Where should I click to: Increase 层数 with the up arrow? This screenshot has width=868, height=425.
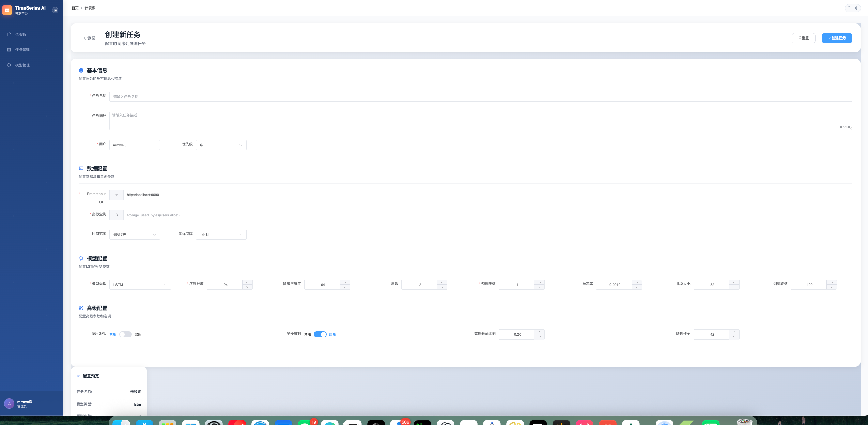[442, 282]
